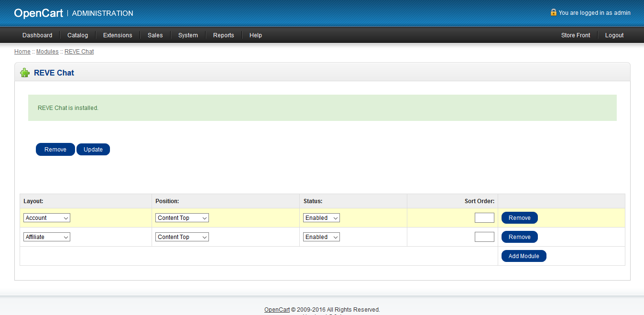Focus Sort Order field in Affiliate row
The image size is (644, 315).
(x=484, y=237)
